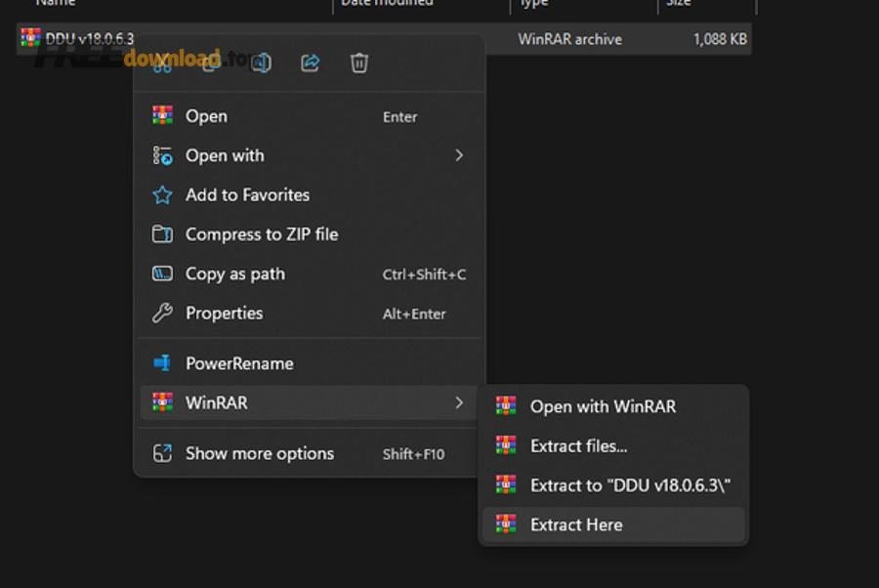Image resolution: width=879 pixels, height=588 pixels.
Task: Click DDU v18.0.6.3 file icon
Action: click(31, 37)
